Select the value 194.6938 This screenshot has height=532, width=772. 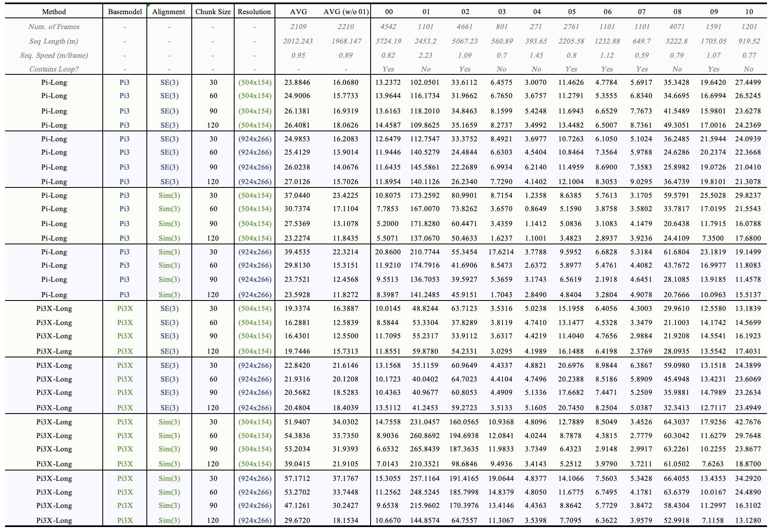pos(464,436)
